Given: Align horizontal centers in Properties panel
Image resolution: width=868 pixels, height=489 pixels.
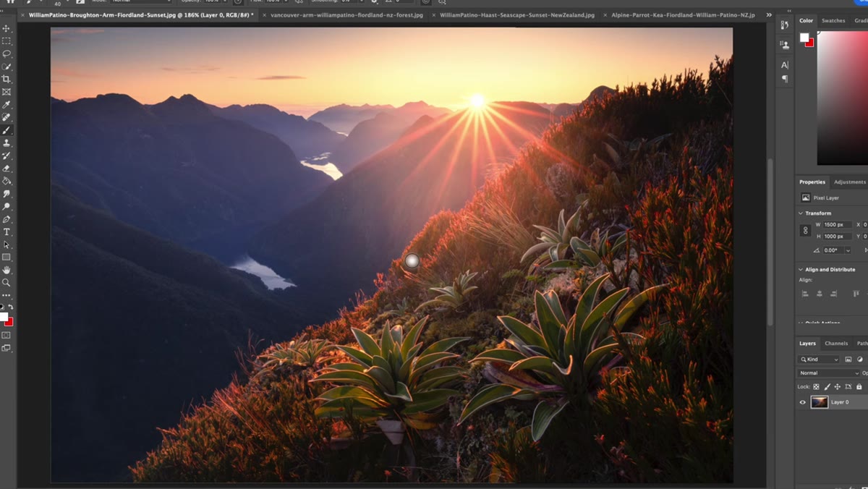Looking at the screenshot, I should point(819,293).
